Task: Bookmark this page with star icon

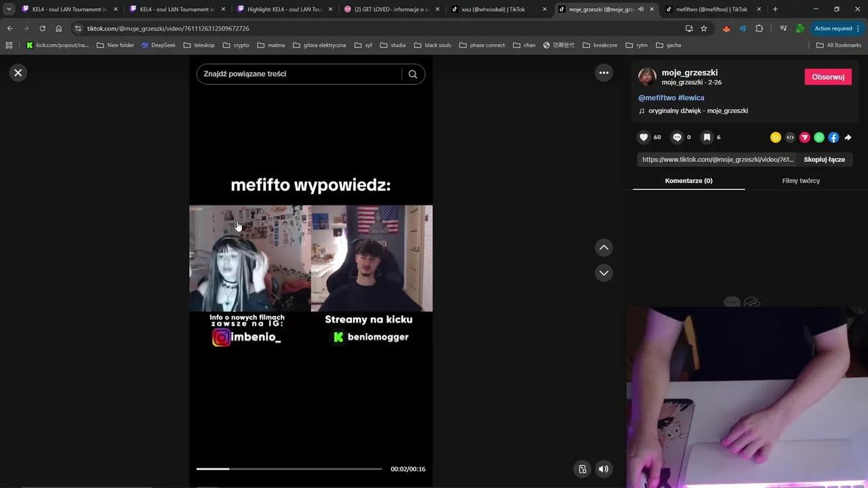Action: click(704, 28)
